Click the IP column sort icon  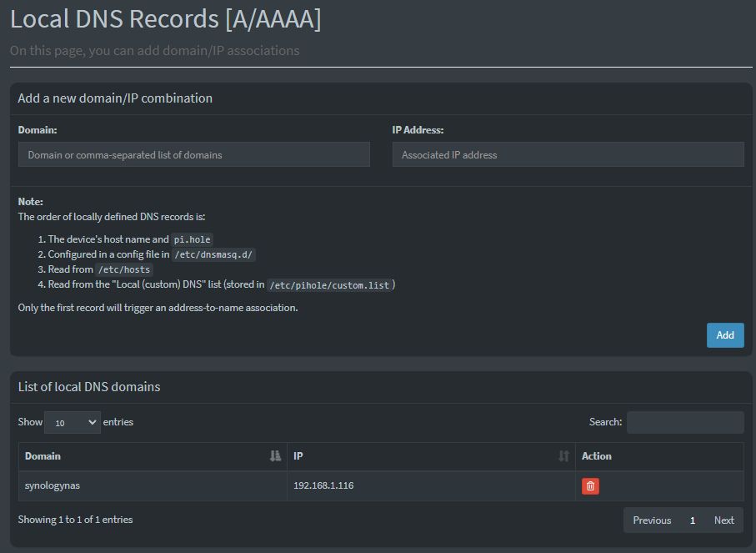564,456
